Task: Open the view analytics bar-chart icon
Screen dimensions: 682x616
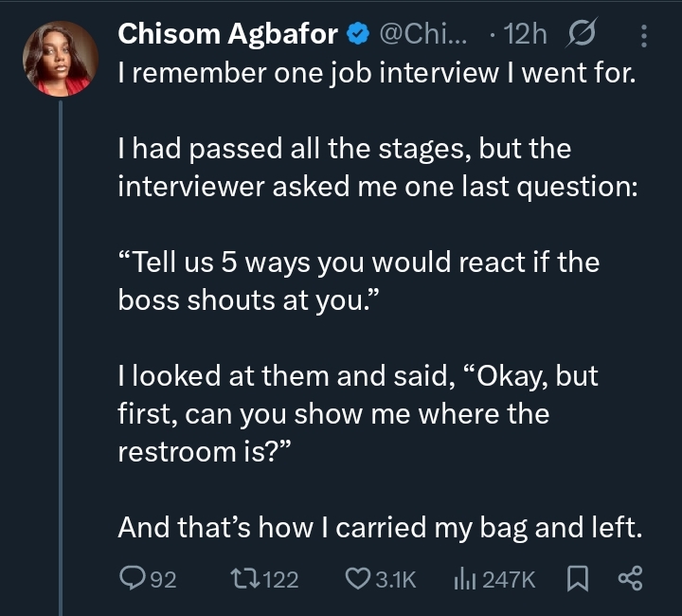Action: point(463,578)
